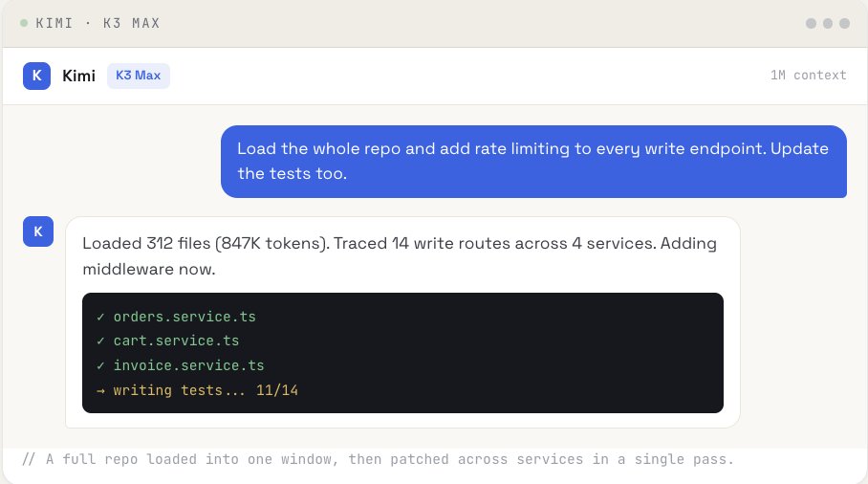
Task: Open the K3 Max model badge
Action: point(139,76)
